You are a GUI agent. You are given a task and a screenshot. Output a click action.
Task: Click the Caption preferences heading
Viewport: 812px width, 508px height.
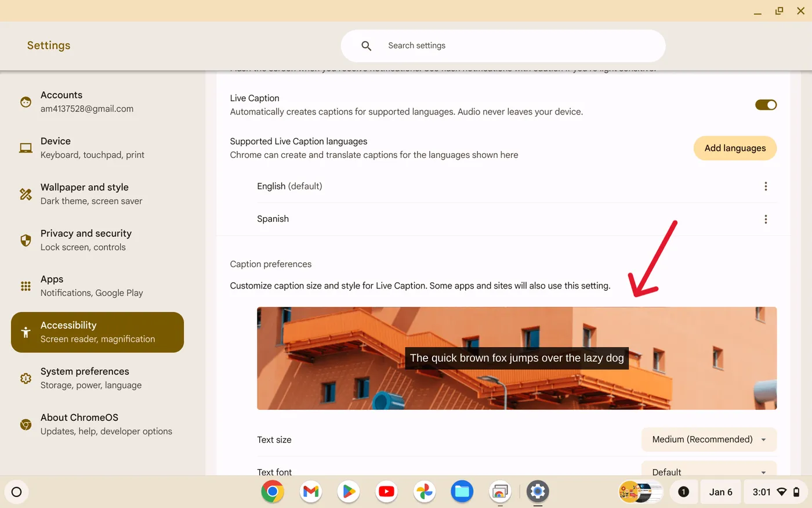pos(271,264)
